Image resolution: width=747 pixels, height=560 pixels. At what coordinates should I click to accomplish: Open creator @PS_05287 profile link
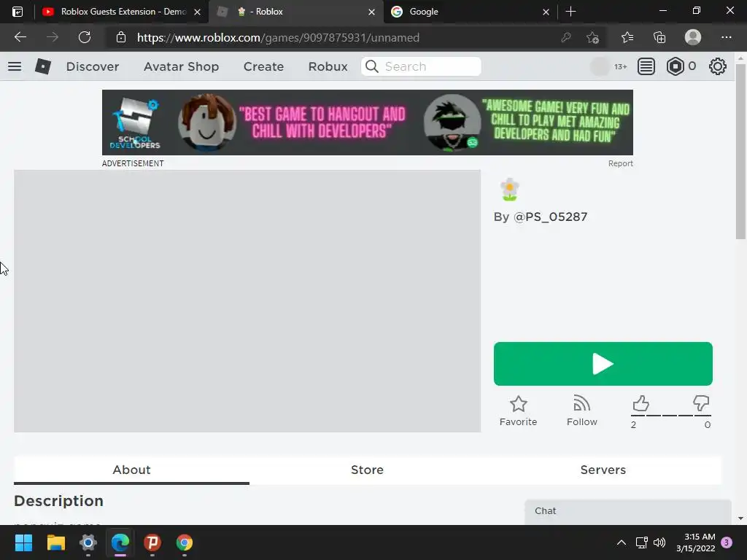click(x=550, y=217)
